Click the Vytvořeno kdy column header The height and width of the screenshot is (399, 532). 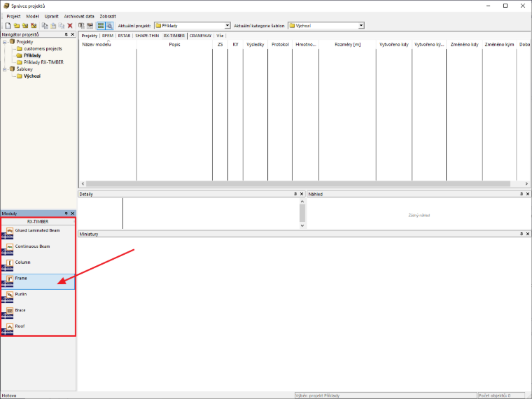[x=394, y=44]
